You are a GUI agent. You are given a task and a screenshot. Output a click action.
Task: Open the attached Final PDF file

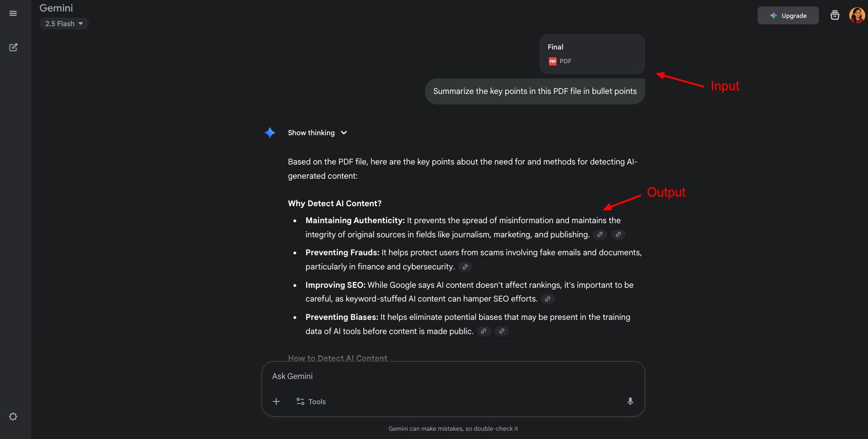tap(592, 54)
